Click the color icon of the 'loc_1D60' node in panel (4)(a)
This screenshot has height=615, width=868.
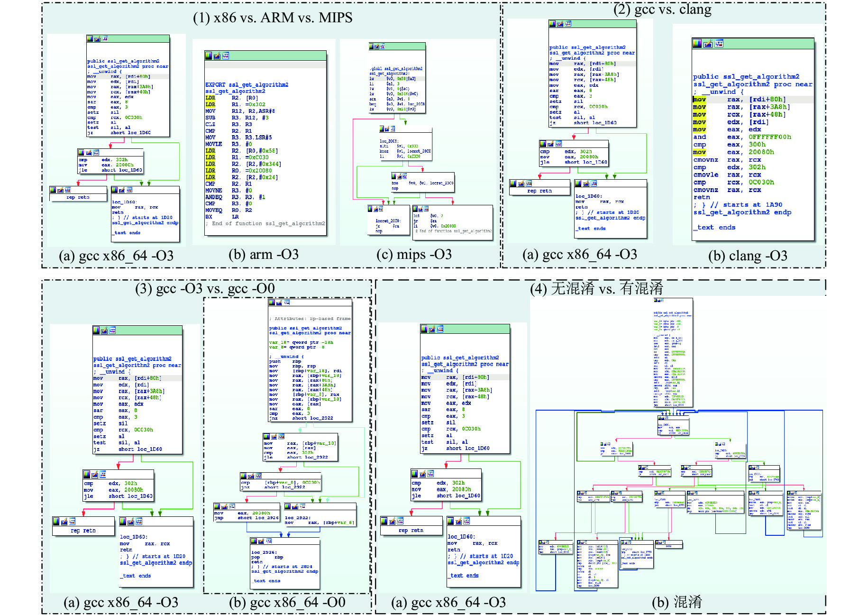(x=451, y=521)
